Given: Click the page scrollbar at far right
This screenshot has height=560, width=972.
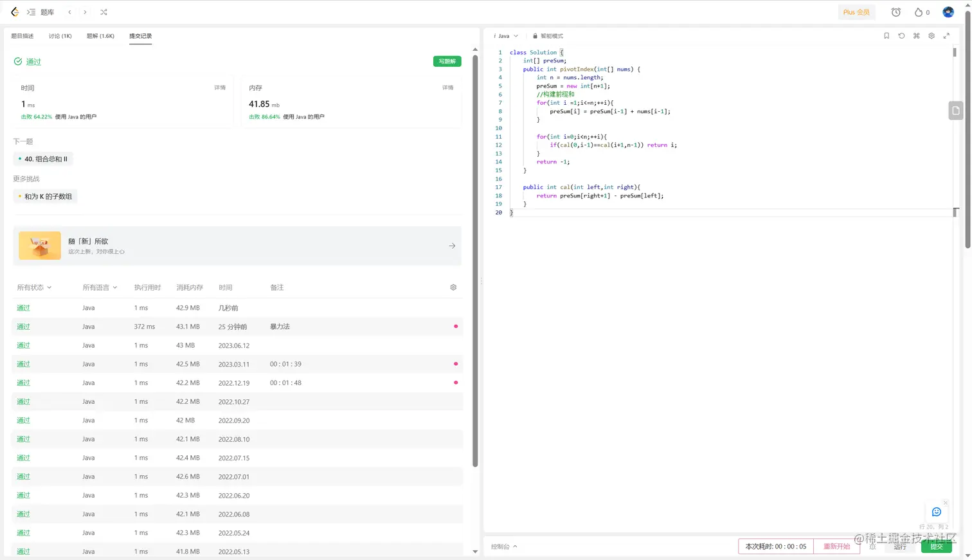Looking at the screenshot, I should 968,129.
